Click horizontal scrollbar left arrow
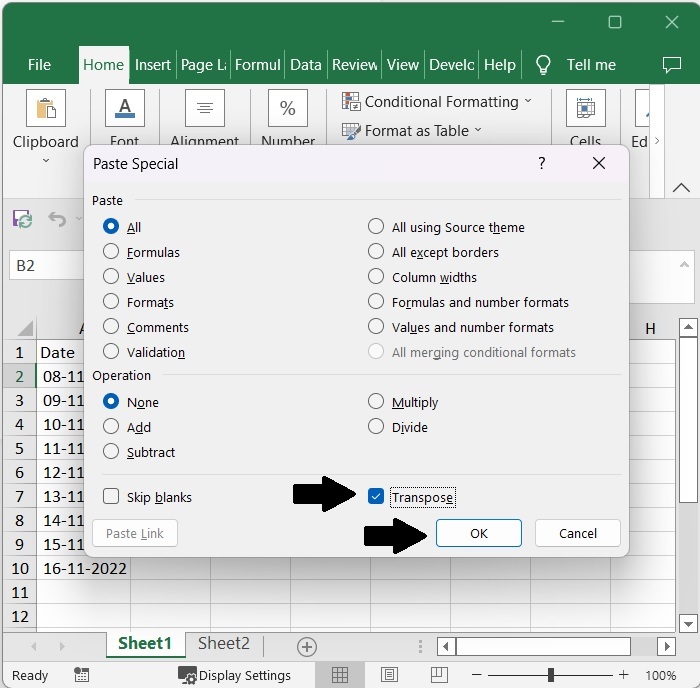Image resolution: width=700 pixels, height=688 pixels. (446, 646)
